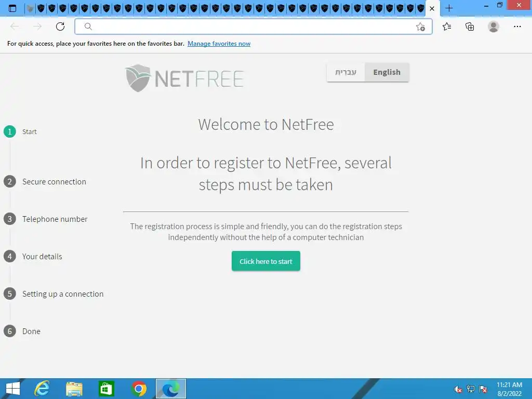Screen dimensions: 532x399
Task: Click the Microsoft Edge taskbar icon
Action: [170, 389]
